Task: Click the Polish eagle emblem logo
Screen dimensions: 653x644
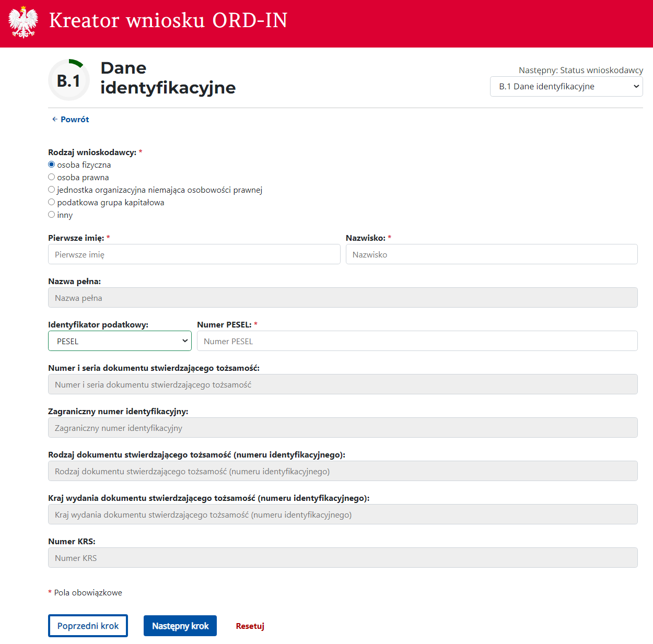Action: [24, 22]
